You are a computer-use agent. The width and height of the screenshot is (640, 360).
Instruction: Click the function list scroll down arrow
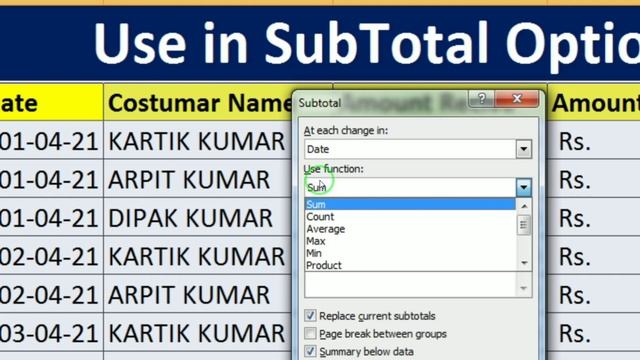(524, 263)
